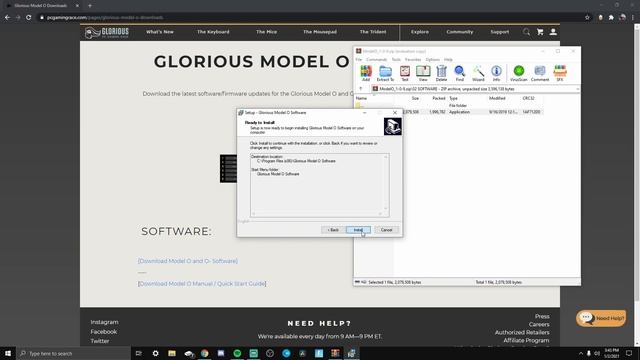The width and height of the screenshot is (640, 360).
Task: Open a new Chrome tab
Action: click(x=90, y=6)
